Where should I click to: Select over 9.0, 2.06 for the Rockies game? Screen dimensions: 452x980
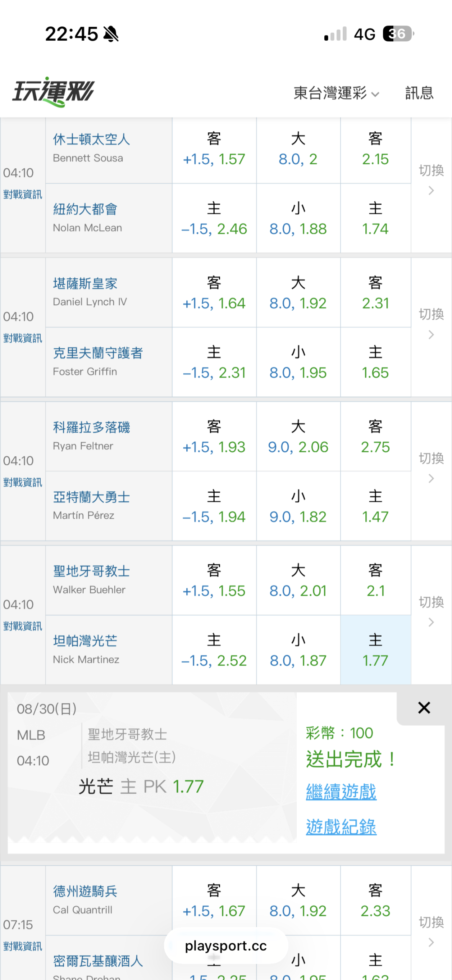click(x=298, y=437)
